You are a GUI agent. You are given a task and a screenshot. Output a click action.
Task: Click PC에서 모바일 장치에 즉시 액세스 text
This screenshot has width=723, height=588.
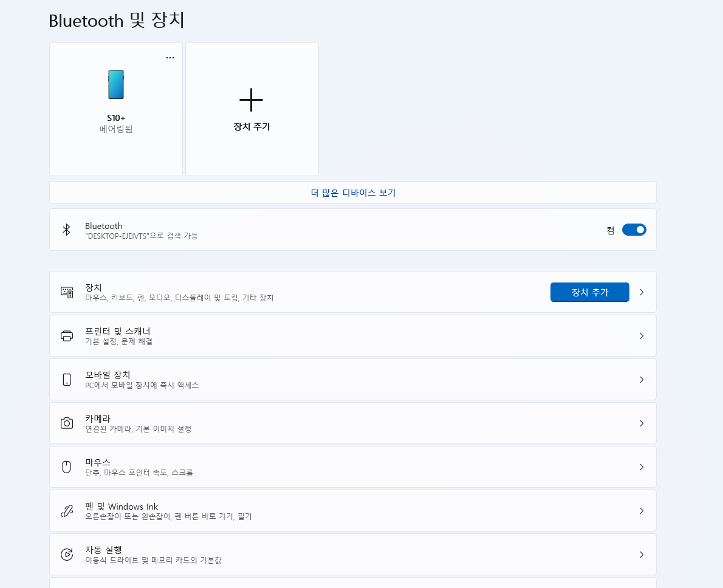coord(142,385)
